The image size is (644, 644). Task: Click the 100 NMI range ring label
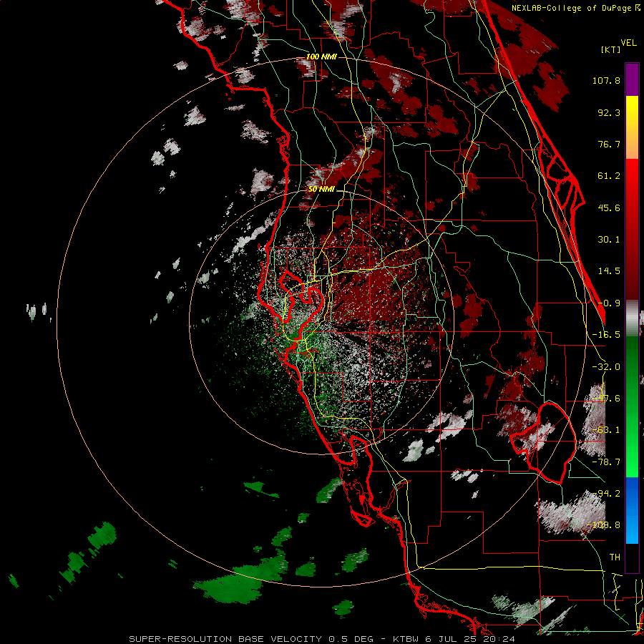pyautogui.click(x=321, y=57)
